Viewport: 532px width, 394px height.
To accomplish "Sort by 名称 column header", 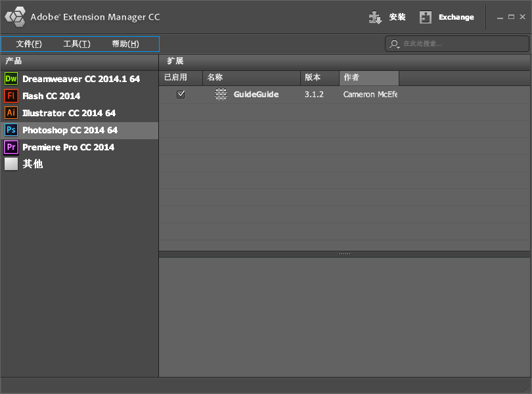I will (252, 77).
